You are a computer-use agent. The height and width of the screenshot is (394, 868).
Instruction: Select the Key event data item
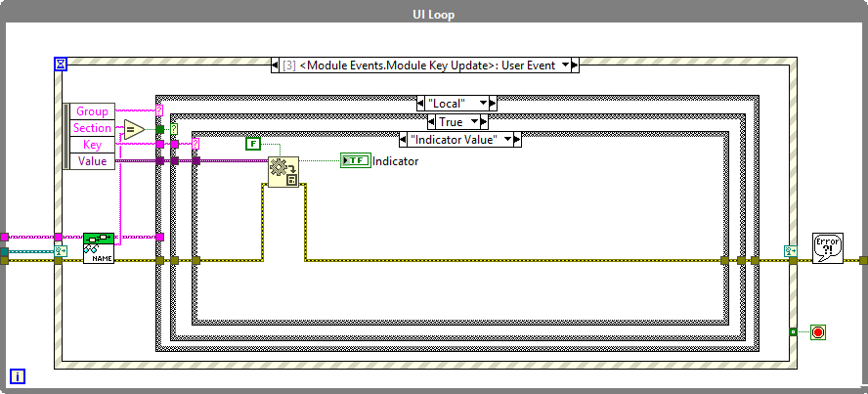(x=93, y=145)
